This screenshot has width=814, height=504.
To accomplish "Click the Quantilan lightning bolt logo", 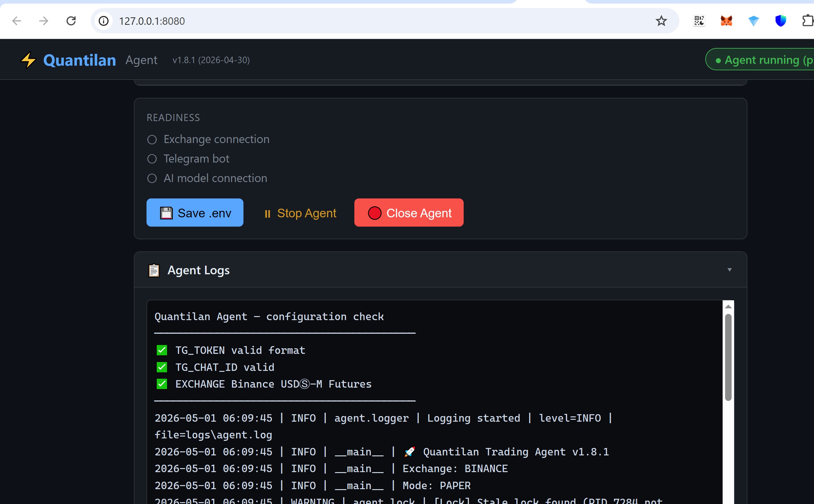I will pos(28,60).
